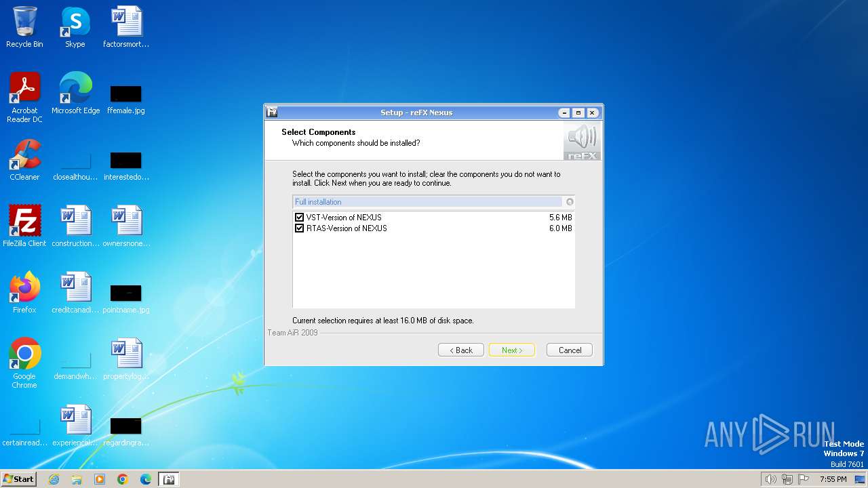Select the reFX Nexus setup taskbar button
This screenshot has width=868, height=488.
click(x=169, y=479)
